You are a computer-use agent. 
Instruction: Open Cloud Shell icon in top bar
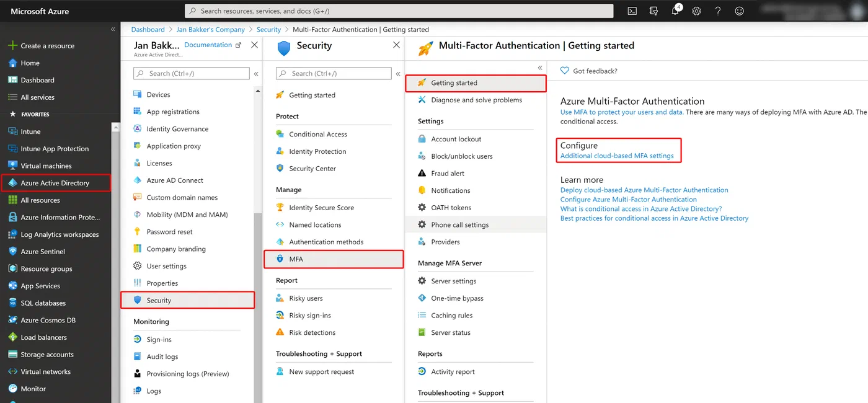pos(632,11)
